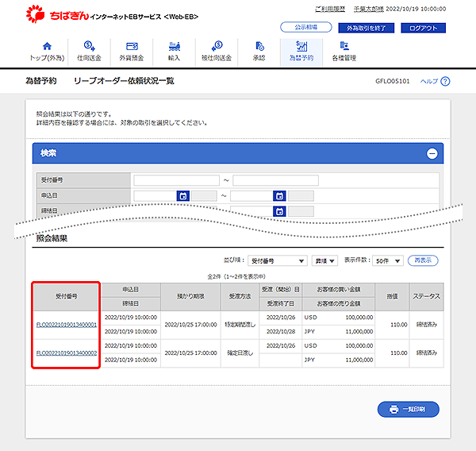Focus the 申込日 start date field
Viewport: 476px width, 451px height.
click(x=155, y=195)
